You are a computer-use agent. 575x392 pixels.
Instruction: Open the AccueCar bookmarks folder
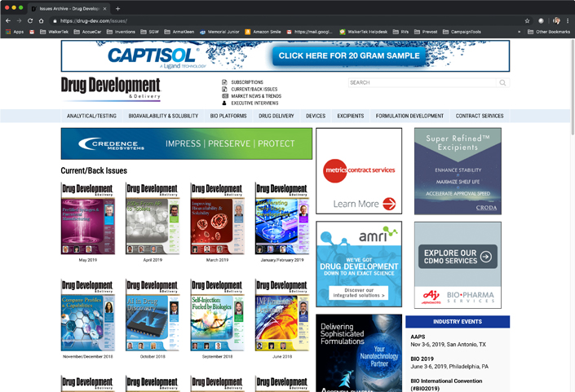87,32
